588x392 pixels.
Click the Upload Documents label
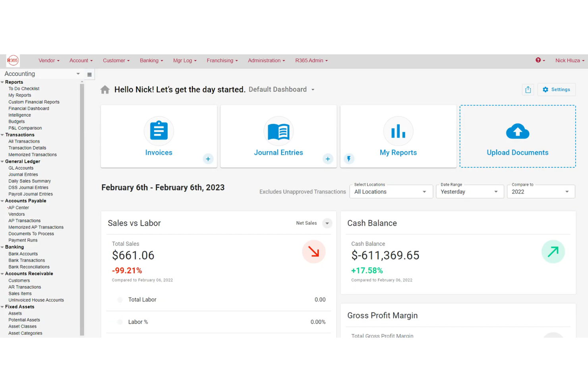point(518,153)
